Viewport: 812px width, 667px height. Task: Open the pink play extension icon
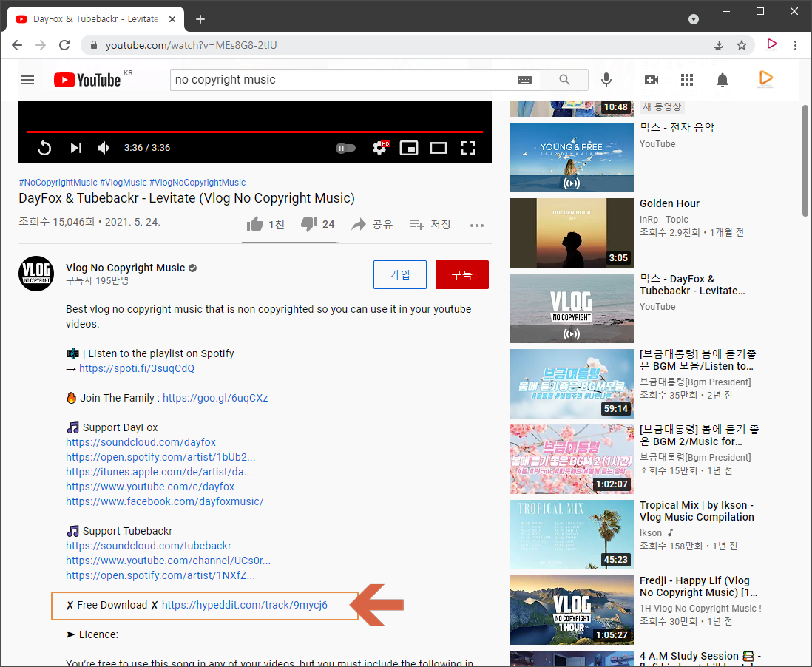(x=771, y=44)
